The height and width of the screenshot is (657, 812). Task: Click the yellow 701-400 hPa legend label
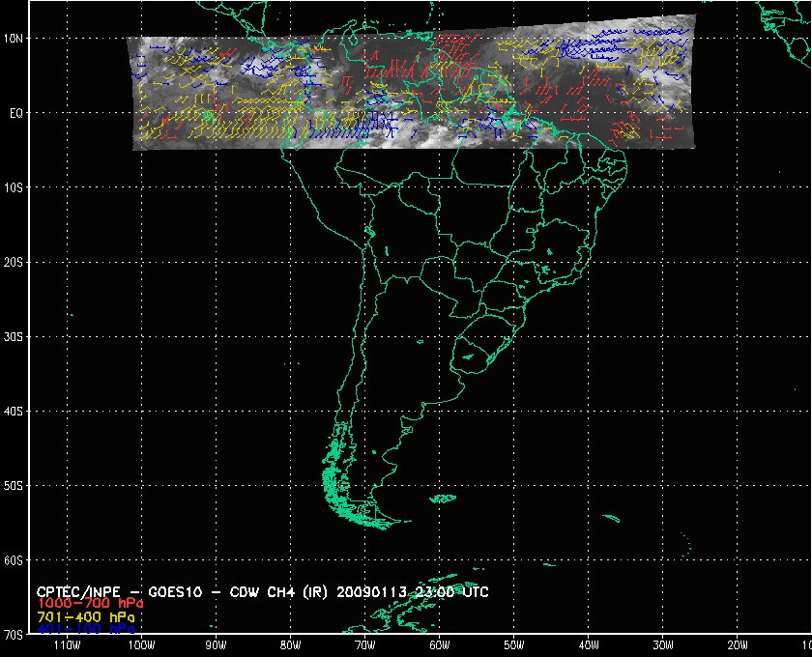(x=85, y=617)
